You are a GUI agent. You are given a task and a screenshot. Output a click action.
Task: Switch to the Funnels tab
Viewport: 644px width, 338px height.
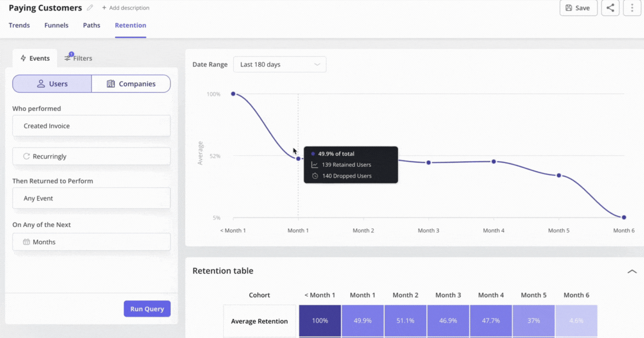tap(56, 25)
